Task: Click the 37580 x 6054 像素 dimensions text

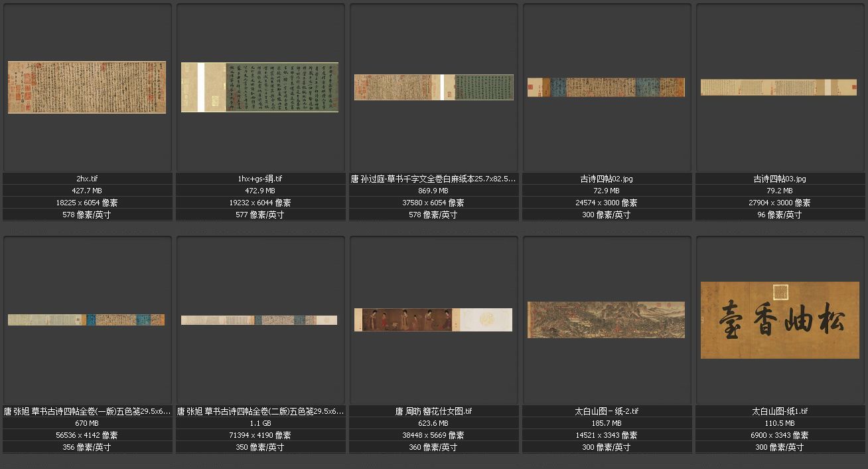Action: (x=433, y=203)
